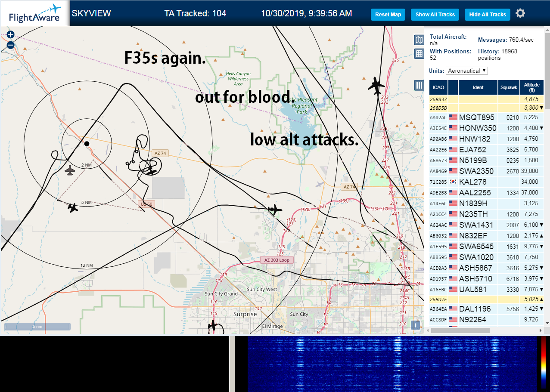Click the FlightAware logo
The width and height of the screenshot is (550, 392).
tap(35, 13)
